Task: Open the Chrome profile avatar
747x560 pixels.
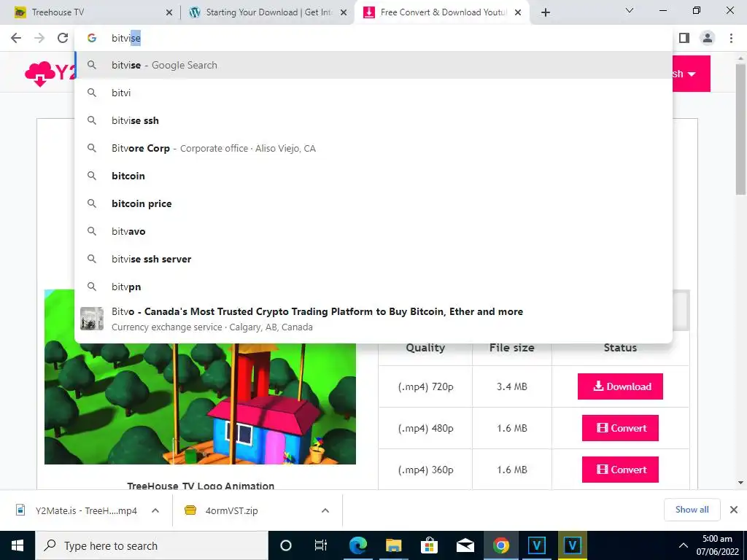Action: pos(708,38)
